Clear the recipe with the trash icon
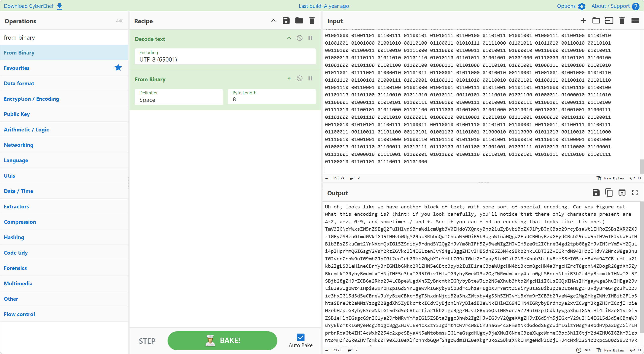This screenshot has width=644, height=354. (312, 21)
